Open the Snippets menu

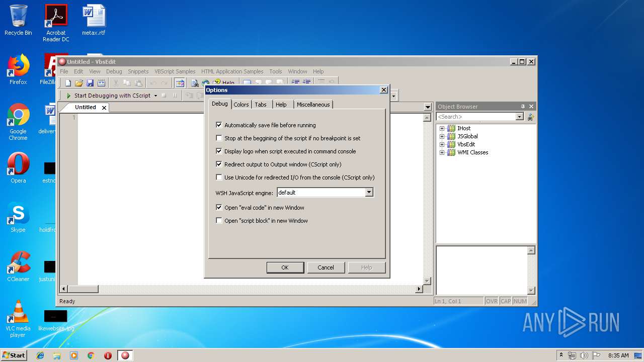tap(138, 71)
